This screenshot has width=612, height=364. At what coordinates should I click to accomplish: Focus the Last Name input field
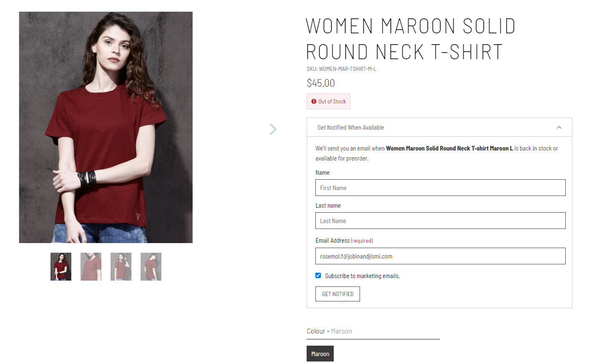click(x=440, y=221)
